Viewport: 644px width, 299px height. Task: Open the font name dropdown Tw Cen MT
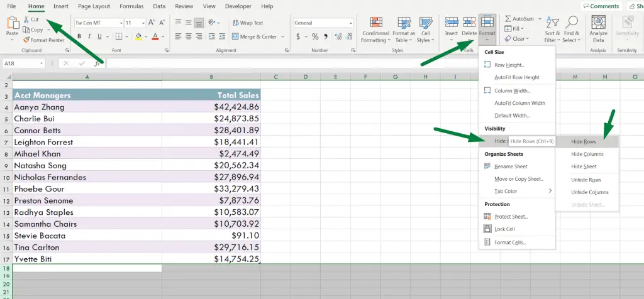point(121,23)
